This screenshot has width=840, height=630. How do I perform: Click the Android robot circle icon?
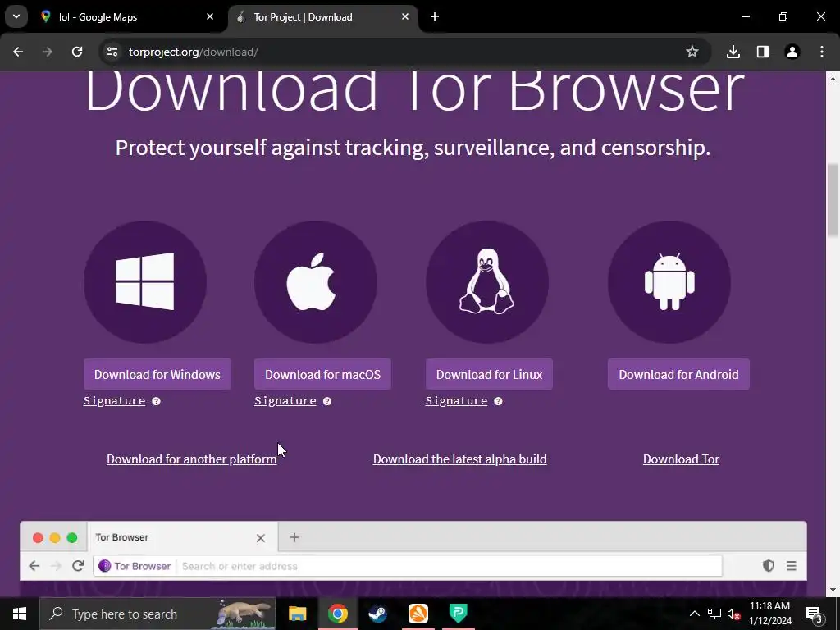pyautogui.click(x=669, y=282)
